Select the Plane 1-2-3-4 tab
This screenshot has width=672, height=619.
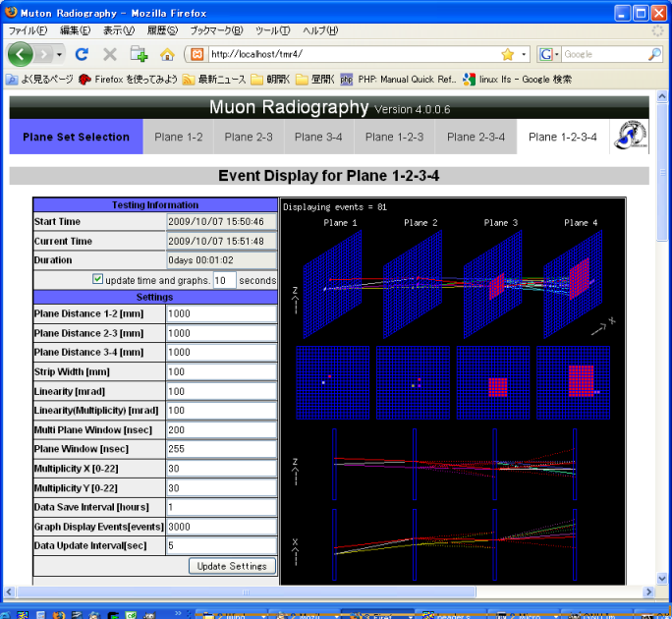563,137
